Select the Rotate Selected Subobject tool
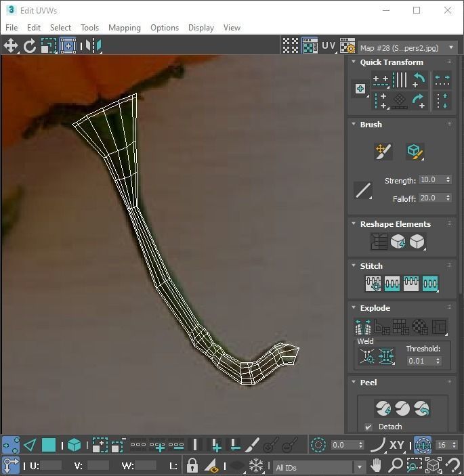 tap(29, 46)
